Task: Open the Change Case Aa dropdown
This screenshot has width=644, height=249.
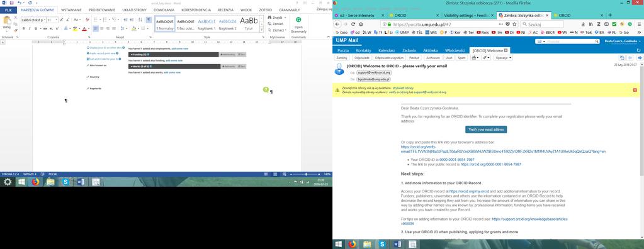Action: [77, 19]
